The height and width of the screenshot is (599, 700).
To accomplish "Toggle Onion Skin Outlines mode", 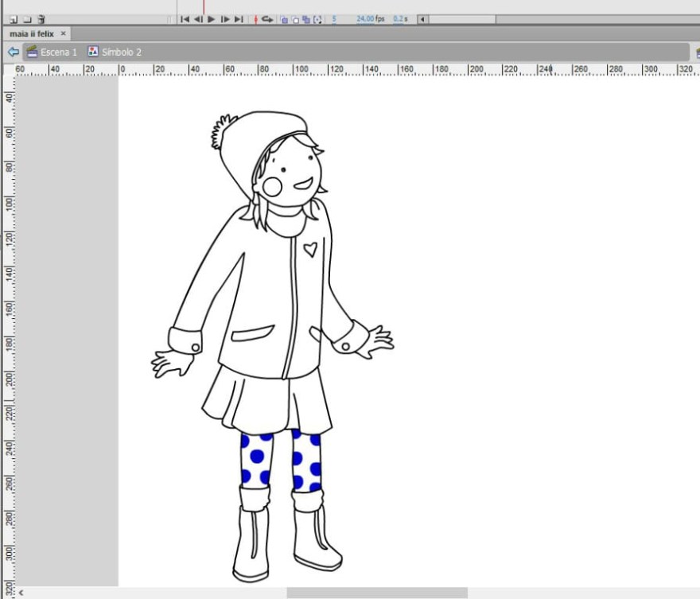I will coord(295,19).
